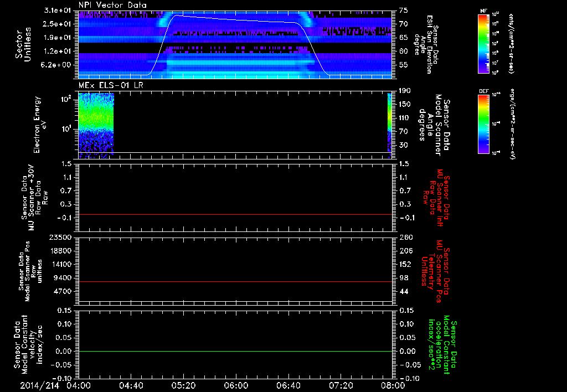The width and height of the screenshot is (567, 392).
Task: Click the NF color bar
Action: [483, 44]
